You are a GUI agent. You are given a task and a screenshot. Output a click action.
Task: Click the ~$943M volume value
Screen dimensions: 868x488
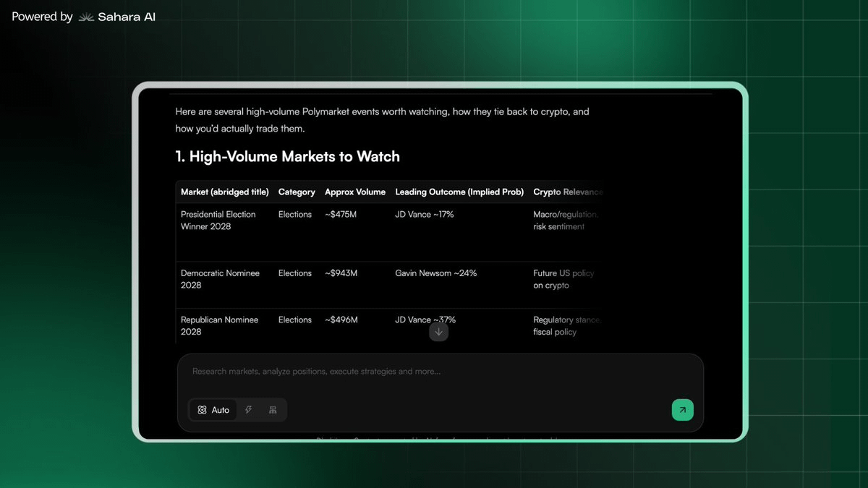pyautogui.click(x=341, y=273)
